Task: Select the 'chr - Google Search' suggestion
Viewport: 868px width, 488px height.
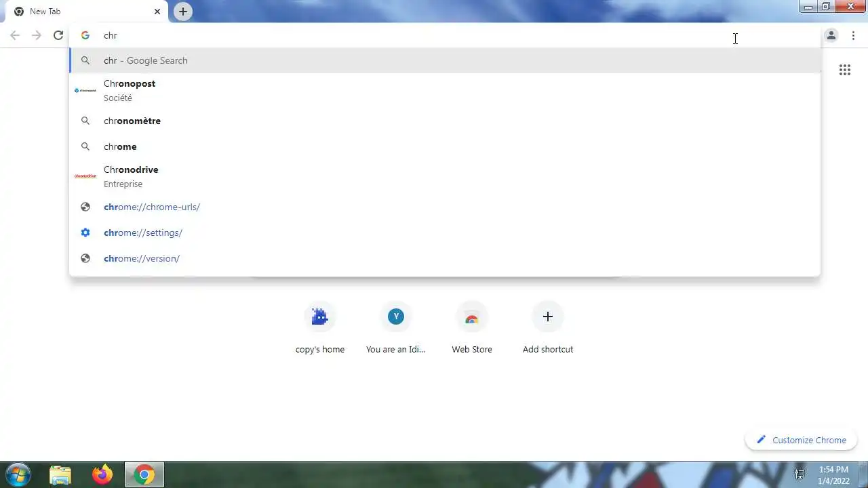Action: pyautogui.click(x=445, y=60)
